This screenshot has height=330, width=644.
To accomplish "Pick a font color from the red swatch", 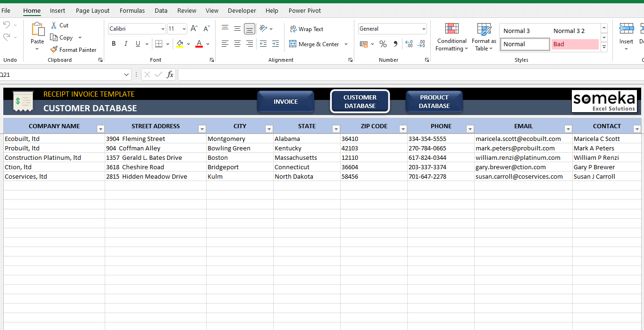I will pos(199,44).
